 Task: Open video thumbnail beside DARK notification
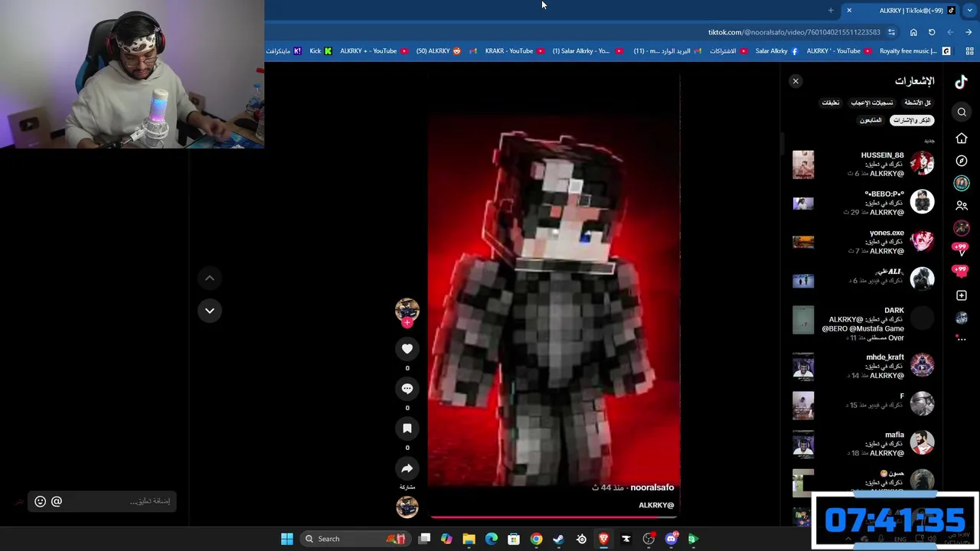coord(803,320)
